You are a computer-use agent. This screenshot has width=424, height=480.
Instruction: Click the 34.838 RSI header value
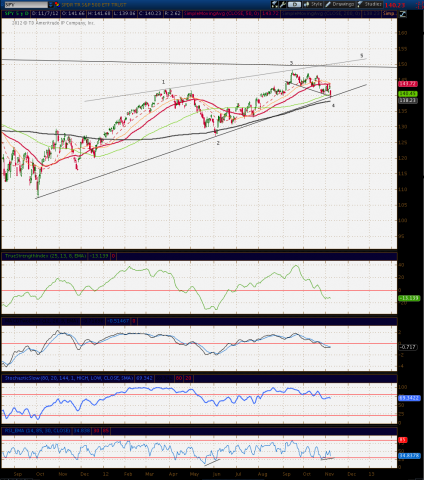pyautogui.click(x=82, y=430)
